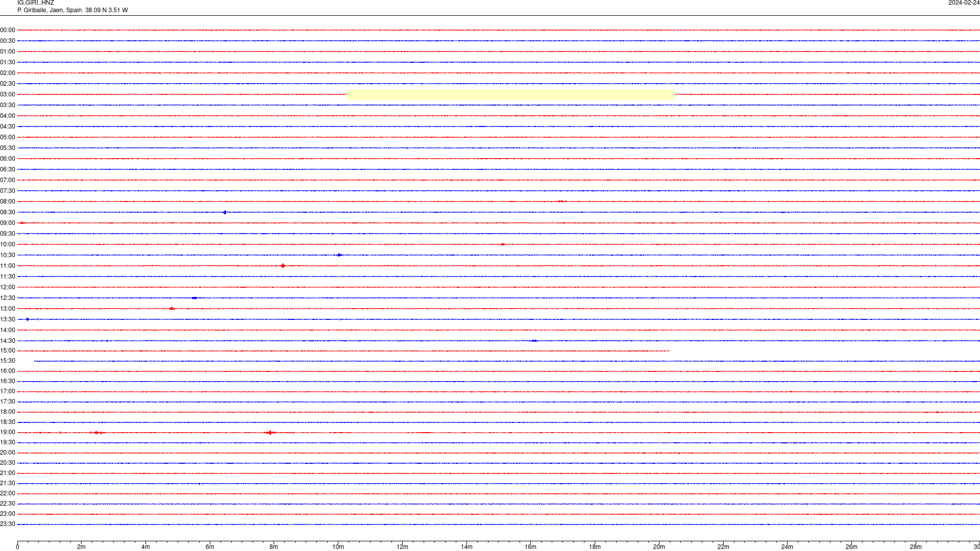Click the 22m tick label on the time axis
Screen dimensions: 980x551
point(723,547)
